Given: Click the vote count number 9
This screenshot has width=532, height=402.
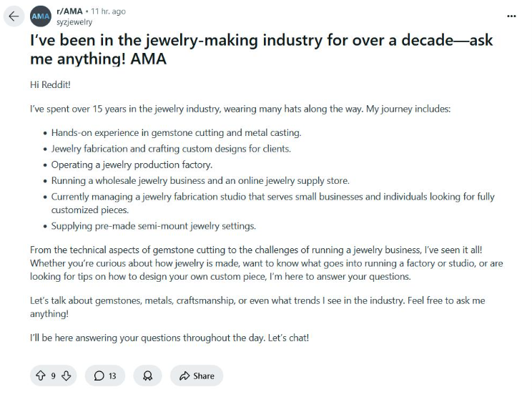Looking at the screenshot, I should [53, 376].
